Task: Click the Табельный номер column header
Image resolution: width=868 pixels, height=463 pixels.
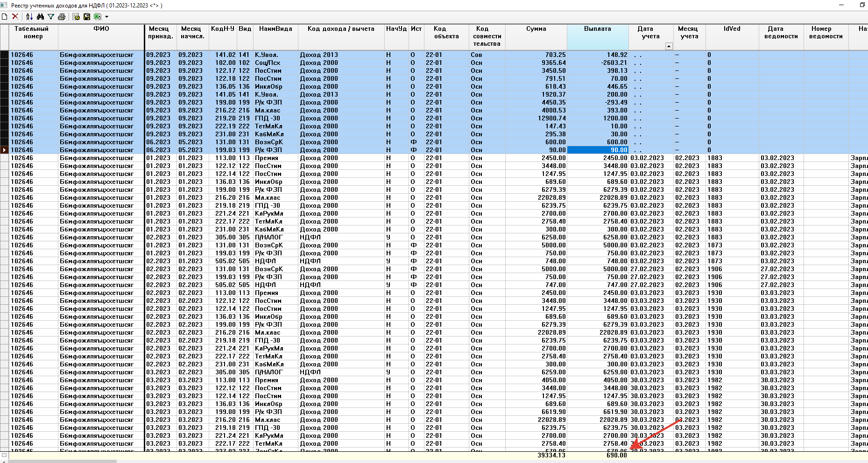Action: [x=34, y=37]
